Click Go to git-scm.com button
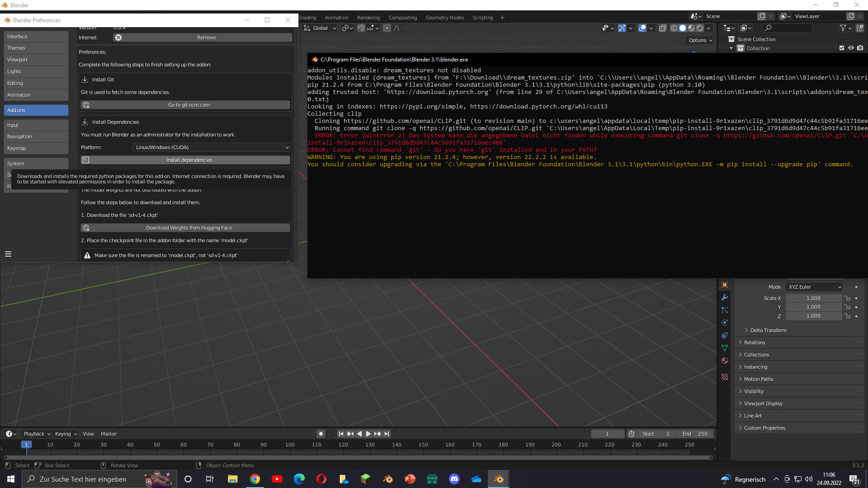 (x=185, y=105)
